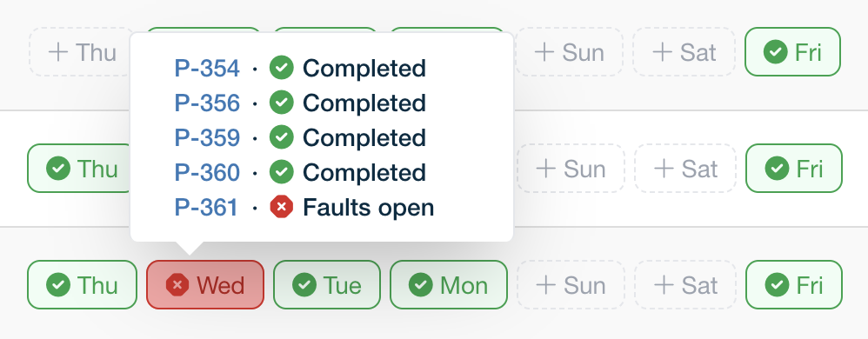Add an entry for bottom row Sun
This screenshot has width=868, height=339.
571,285
